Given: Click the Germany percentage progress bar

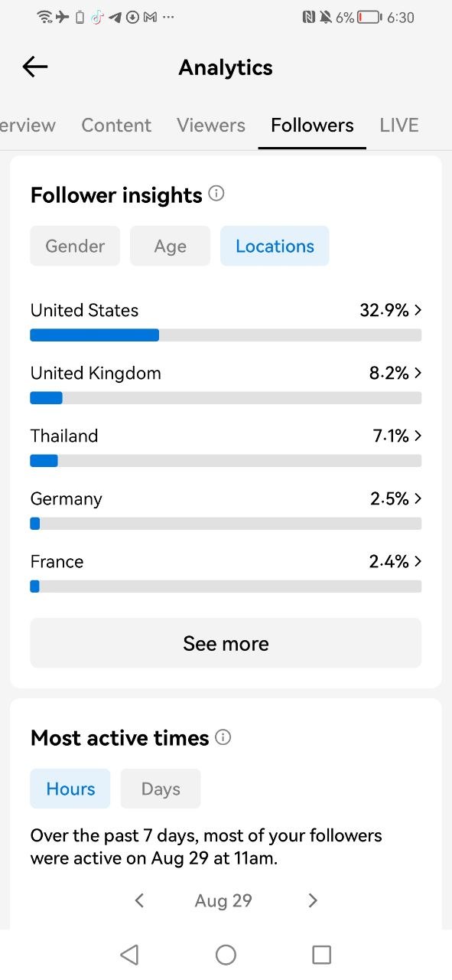Looking at the screenshot, I should tap(226, 524).
